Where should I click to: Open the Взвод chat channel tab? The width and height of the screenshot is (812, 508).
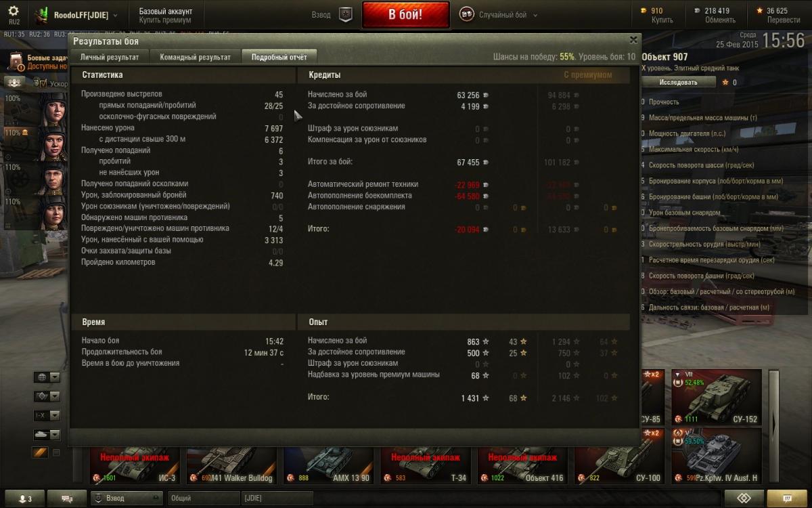127,499
